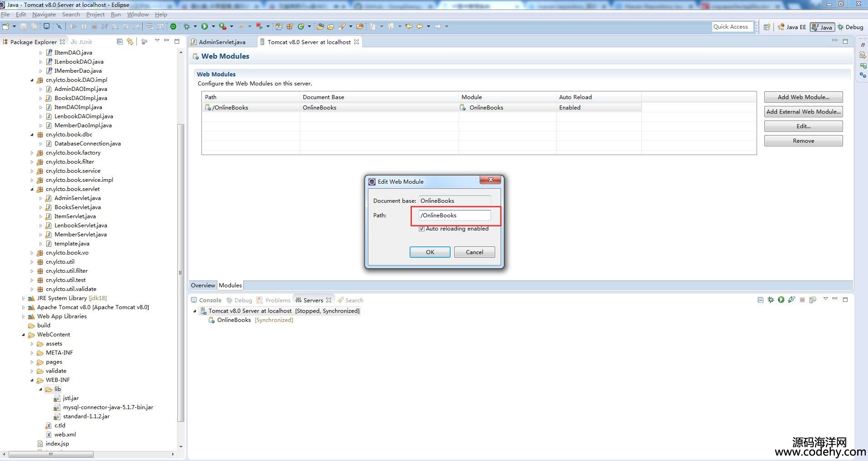Click the Outline icon in right side trim
This screenshot has height=461, width=868.
click(x=863, y=55)
